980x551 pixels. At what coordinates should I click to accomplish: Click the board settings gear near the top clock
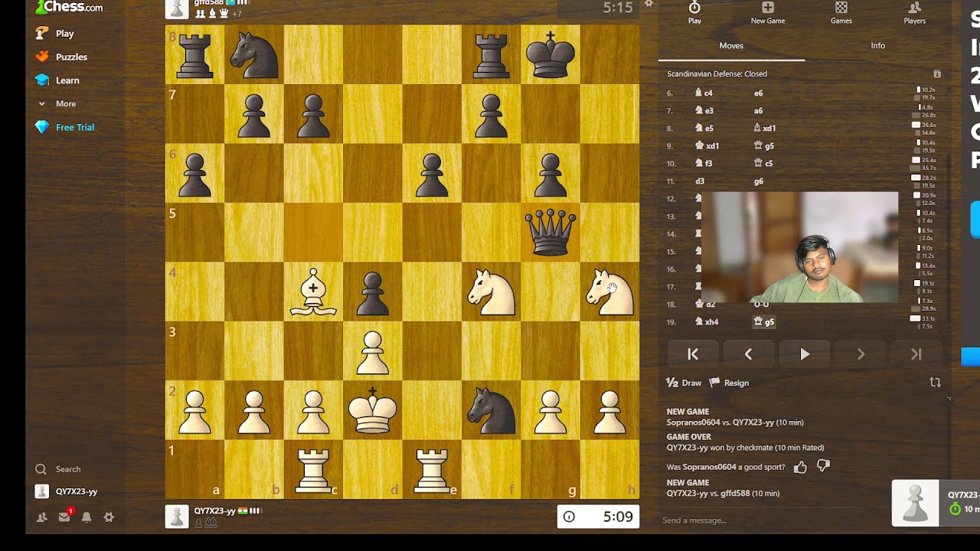coord(649,4)
